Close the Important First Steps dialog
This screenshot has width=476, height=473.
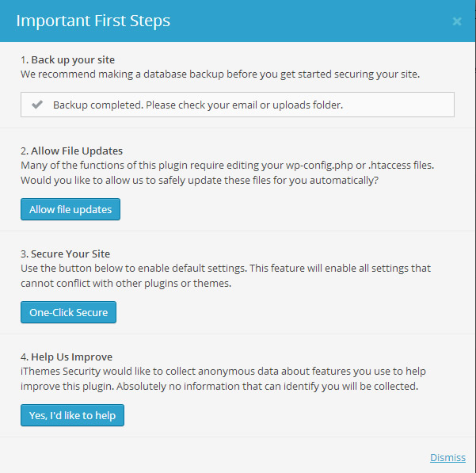pyautogui.click(x=457, y=21)
